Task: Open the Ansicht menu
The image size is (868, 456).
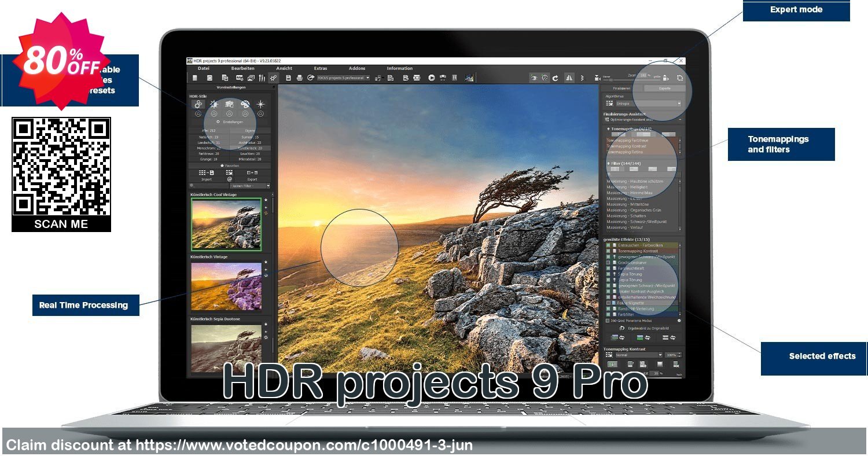Action: (x=284, y=68)
